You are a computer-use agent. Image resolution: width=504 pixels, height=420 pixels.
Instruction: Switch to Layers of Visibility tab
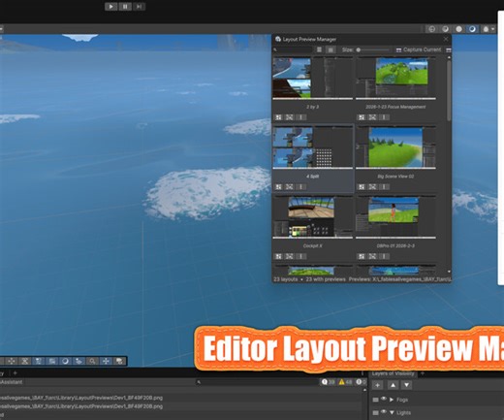393,373
